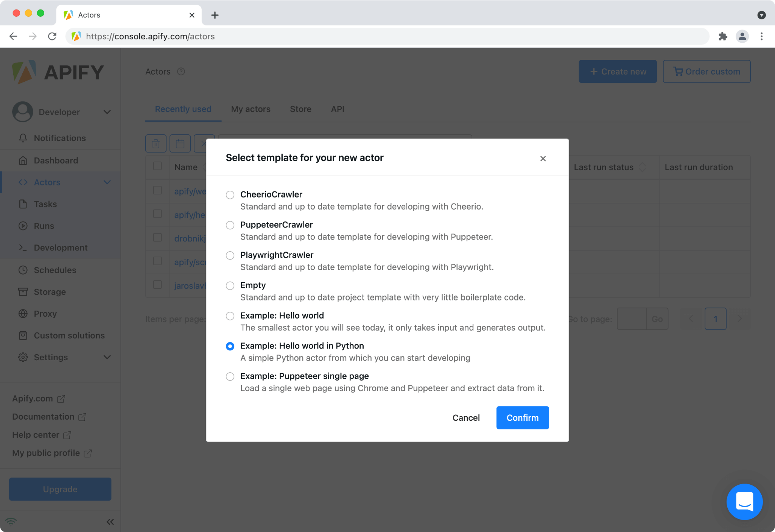This screenshot has width=775, height=532.
Task: Open Proxy globe icon in sidebar
Action: (23, 314)
